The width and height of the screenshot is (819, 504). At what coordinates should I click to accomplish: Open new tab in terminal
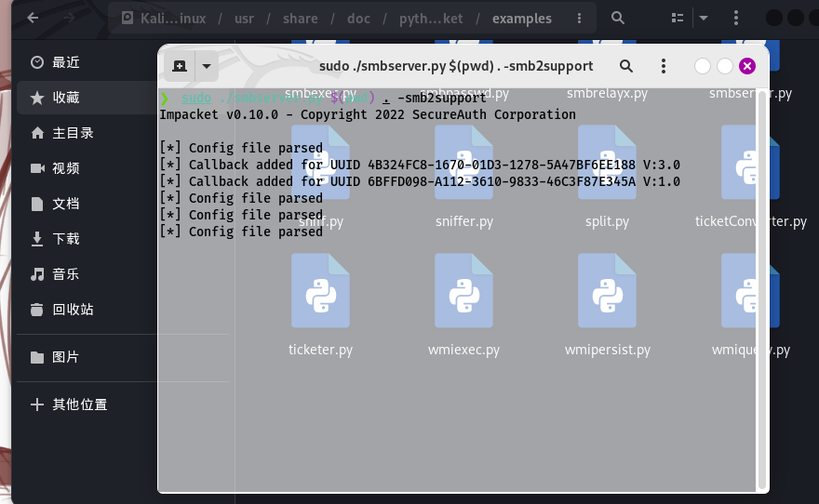[180, 66]
